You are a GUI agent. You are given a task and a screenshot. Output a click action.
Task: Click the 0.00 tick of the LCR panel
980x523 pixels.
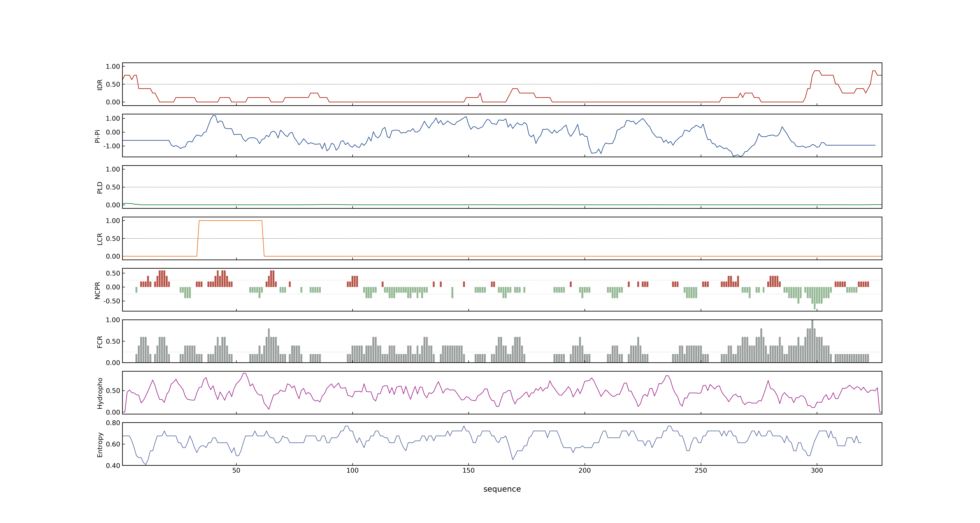[x=113, y=257]
